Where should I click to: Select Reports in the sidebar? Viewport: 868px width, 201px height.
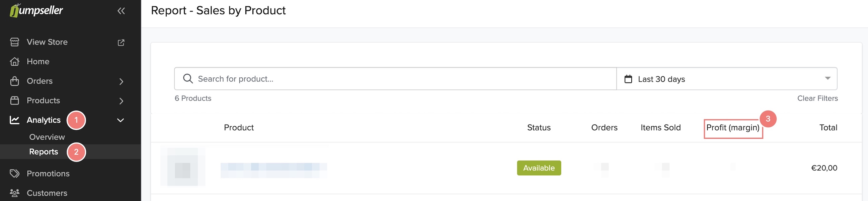click(44, 152)
